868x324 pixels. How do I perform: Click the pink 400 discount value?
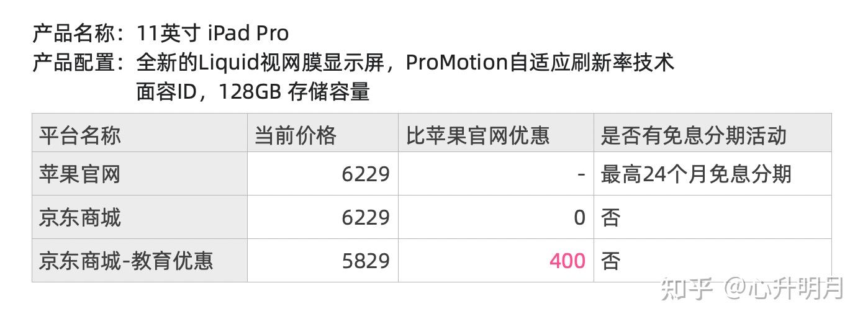click(567, 261)
